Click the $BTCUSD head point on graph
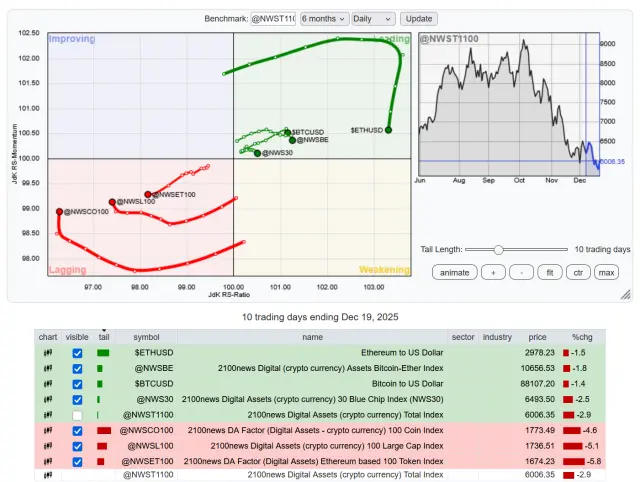Screen dimensions: 640x482 click(x=287, y=133)
